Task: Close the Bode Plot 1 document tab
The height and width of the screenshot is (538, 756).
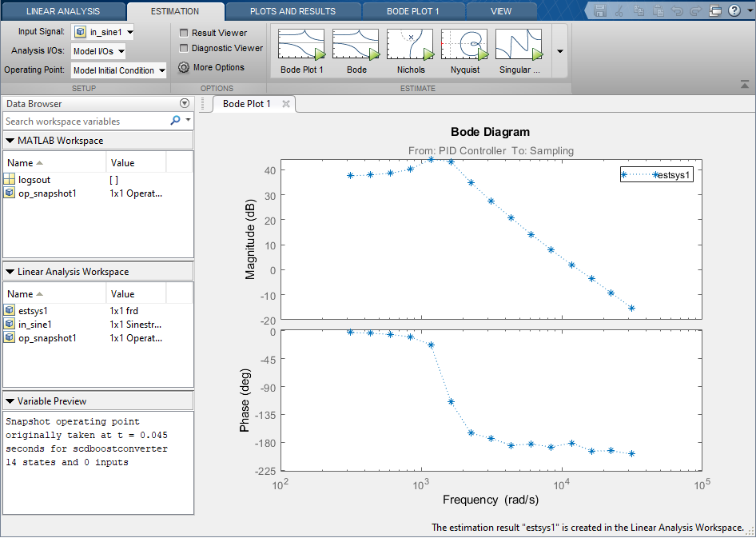Action: point(286,104)
